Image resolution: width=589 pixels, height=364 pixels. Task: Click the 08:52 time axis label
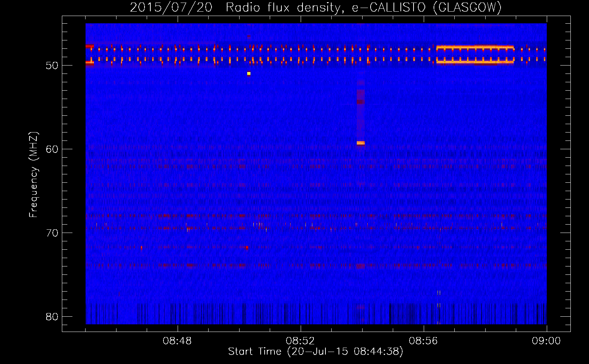(300, 341)
